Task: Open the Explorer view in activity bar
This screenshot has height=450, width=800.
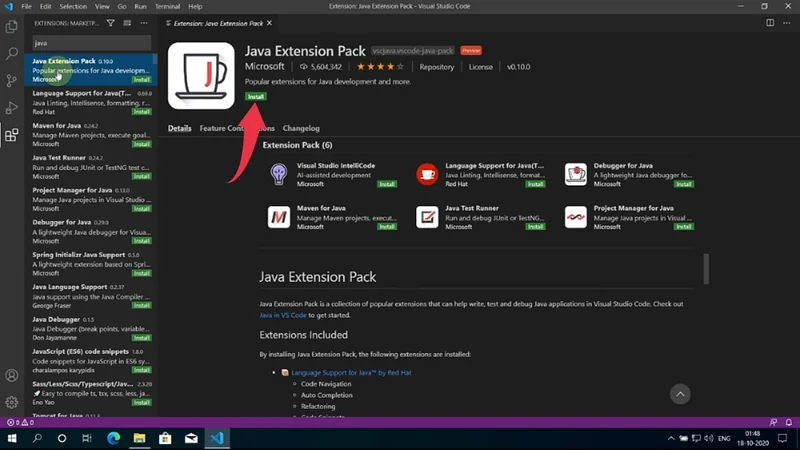Action: click(12, 27)
